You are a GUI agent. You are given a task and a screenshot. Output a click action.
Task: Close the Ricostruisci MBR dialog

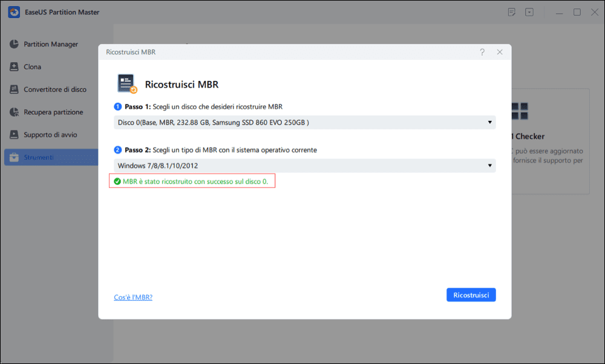[x=500, y=52]
